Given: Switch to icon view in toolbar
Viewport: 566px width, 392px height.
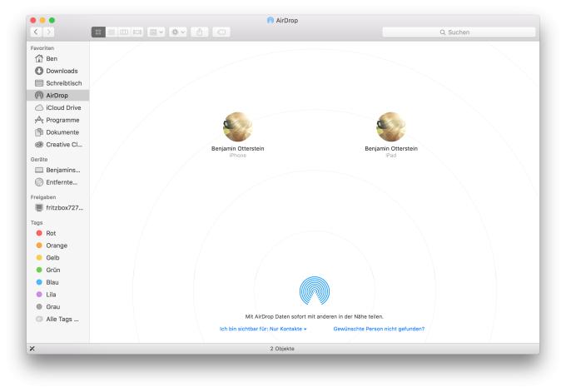Looking at the screenshot, I should coord(98,32).
